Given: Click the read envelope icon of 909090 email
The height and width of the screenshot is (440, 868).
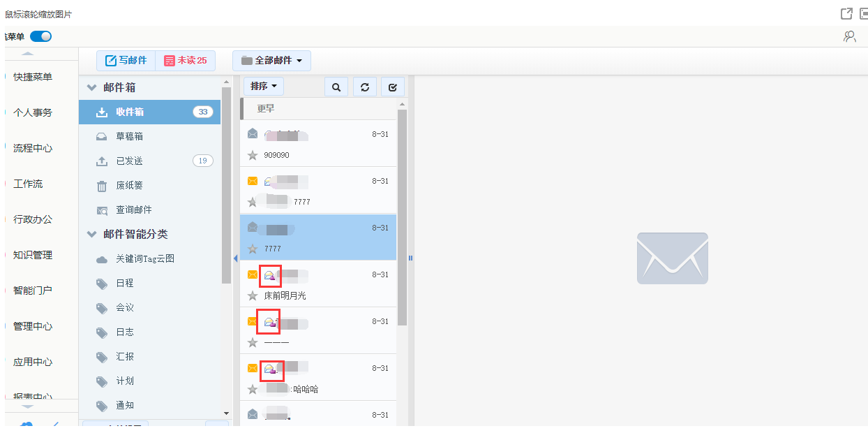Looking at the screenshot, I should point(253,133).
